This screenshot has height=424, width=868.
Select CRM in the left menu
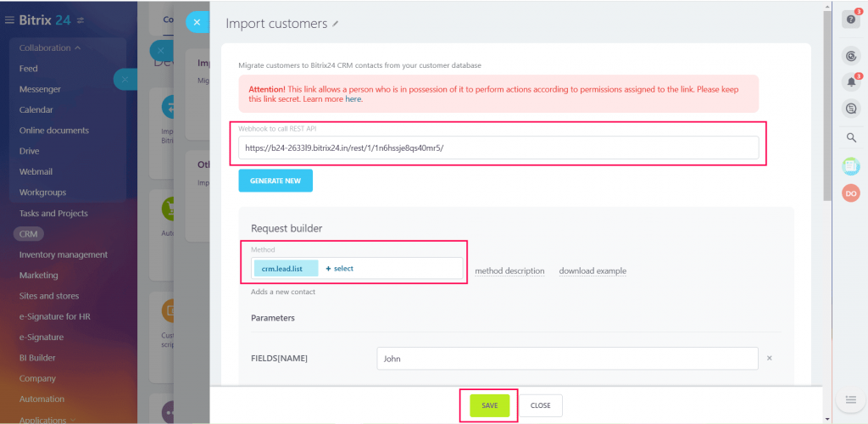click(28, 234)
